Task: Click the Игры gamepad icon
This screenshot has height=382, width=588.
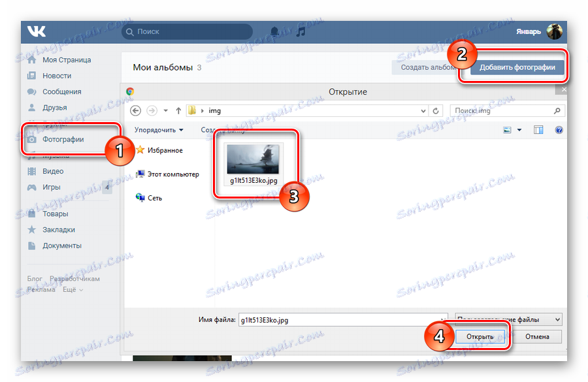Action: [32, 187]
